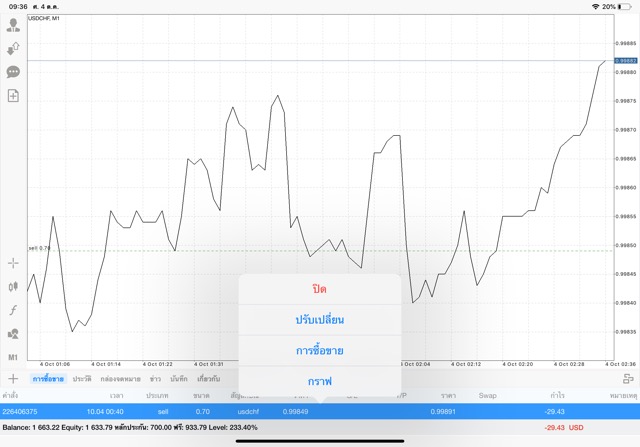
Task: Click the -29.43 profit cell in order row
Action: click(554, 411)
